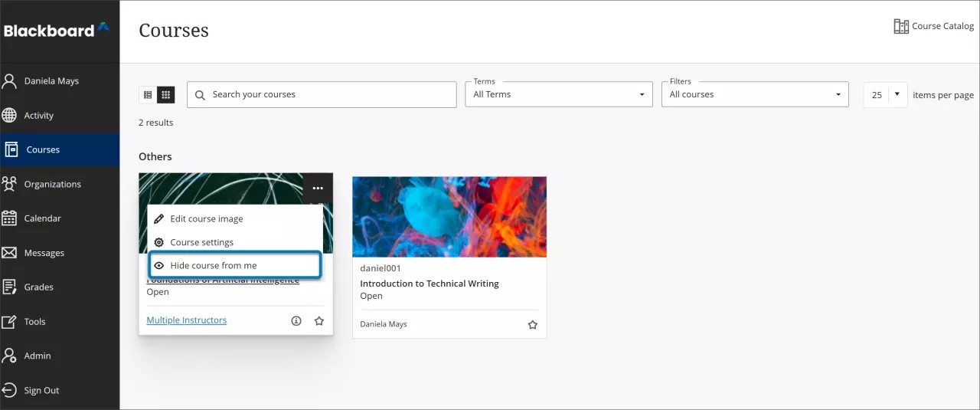This screenshot has width=980, height=410.
Task: Choose Course settings from menu
Action: click(201, 242)
